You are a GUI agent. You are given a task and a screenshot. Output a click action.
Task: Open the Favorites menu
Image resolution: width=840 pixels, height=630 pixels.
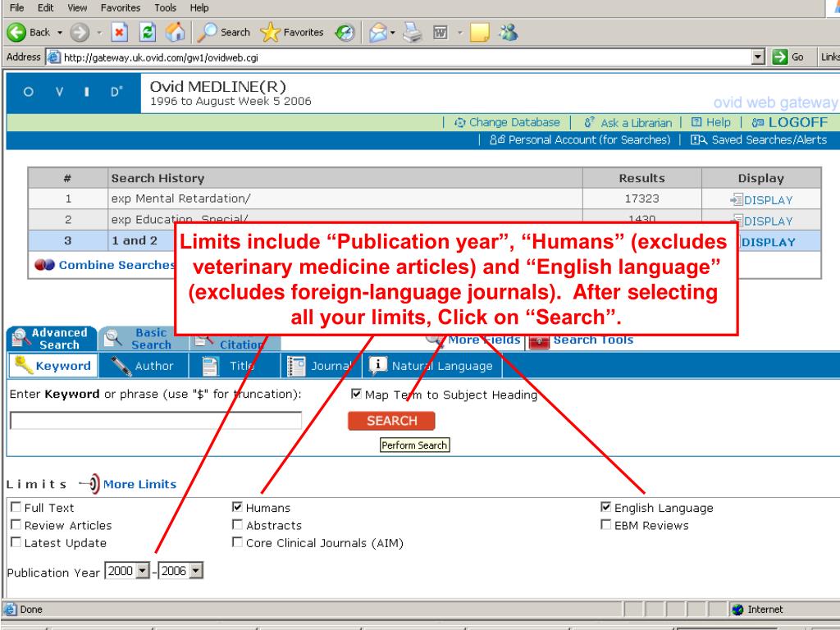(x=121, y=7)
